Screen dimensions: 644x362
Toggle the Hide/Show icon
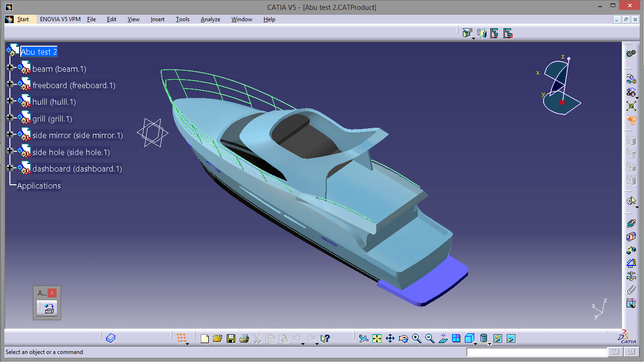497,338
